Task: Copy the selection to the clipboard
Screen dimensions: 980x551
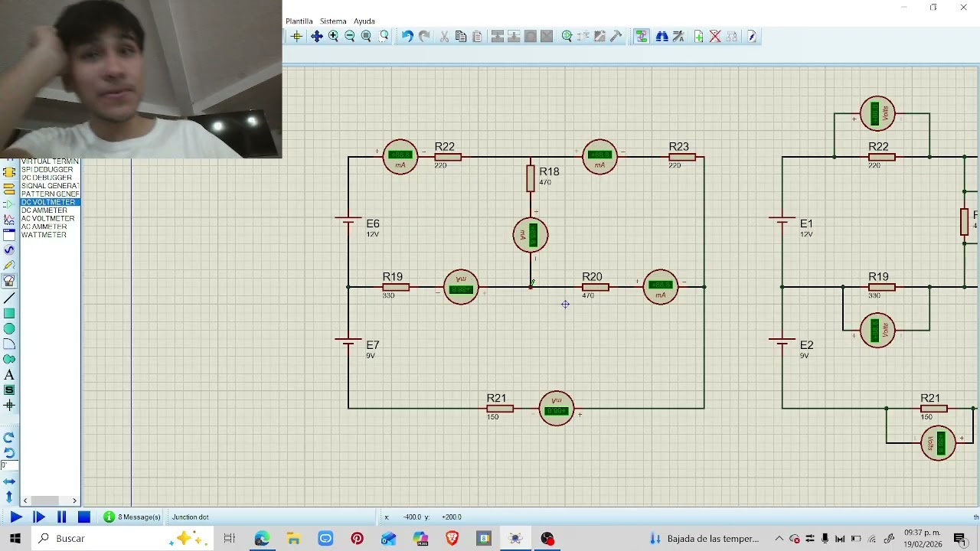Action: tap(461, 36)
